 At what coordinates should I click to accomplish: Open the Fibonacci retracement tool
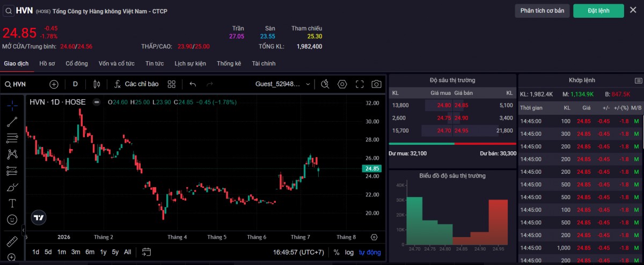click(12, 138)
